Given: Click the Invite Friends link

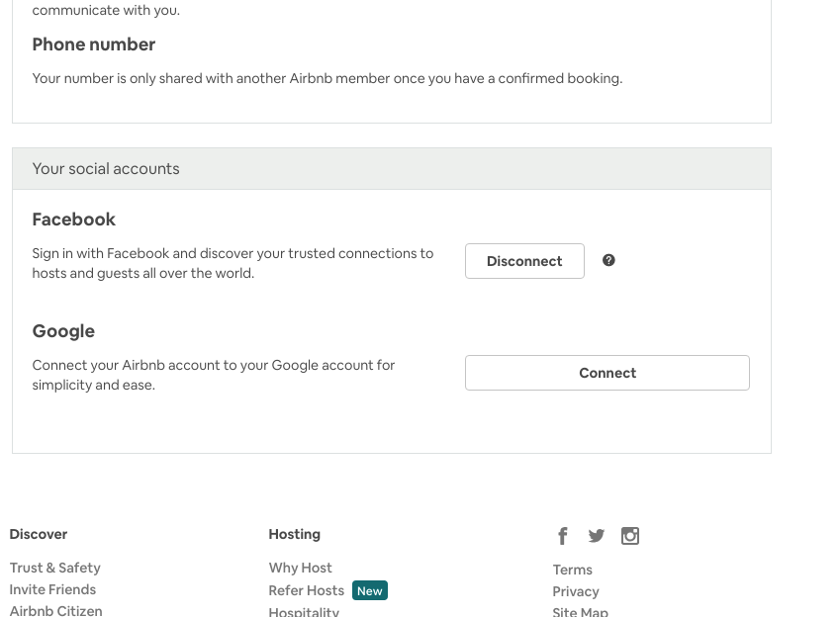Looking at the screenshot, I should pyautogui.click(x=52, y=589).
